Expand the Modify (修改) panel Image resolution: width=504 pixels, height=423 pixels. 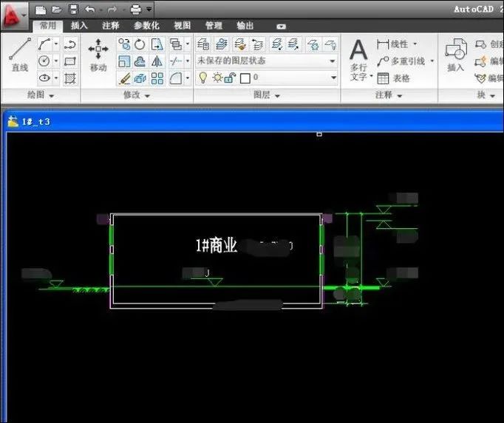[x=137, y=95]
